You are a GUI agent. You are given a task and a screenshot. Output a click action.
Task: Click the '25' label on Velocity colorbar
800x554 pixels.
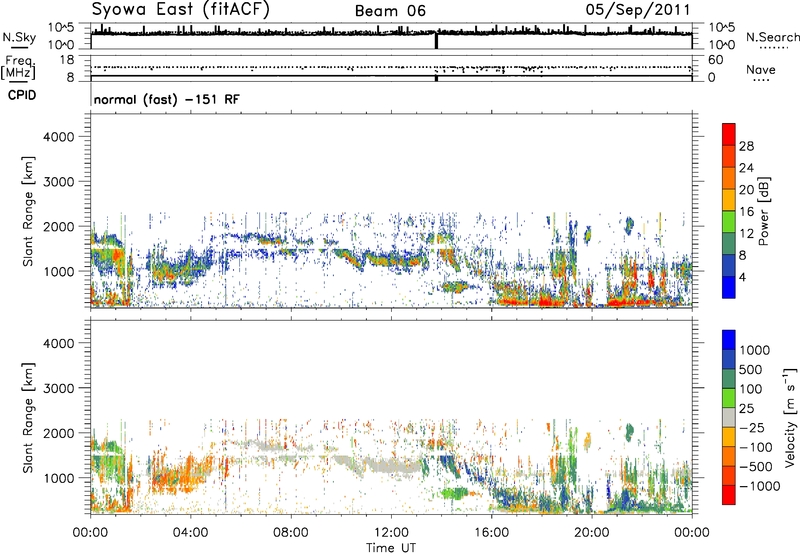746,409
